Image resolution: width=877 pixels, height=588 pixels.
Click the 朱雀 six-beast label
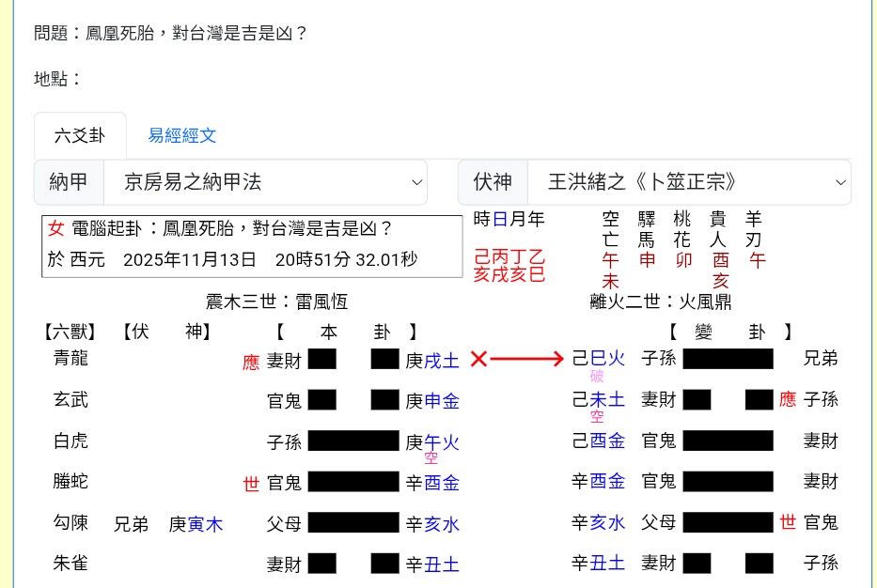[x=70, y=564]
